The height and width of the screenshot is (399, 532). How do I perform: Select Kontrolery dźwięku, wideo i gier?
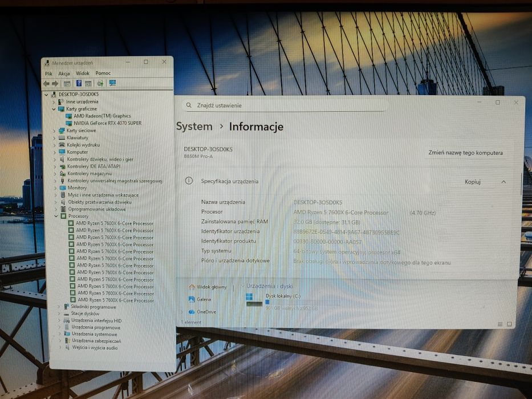[x=100, y=159]
